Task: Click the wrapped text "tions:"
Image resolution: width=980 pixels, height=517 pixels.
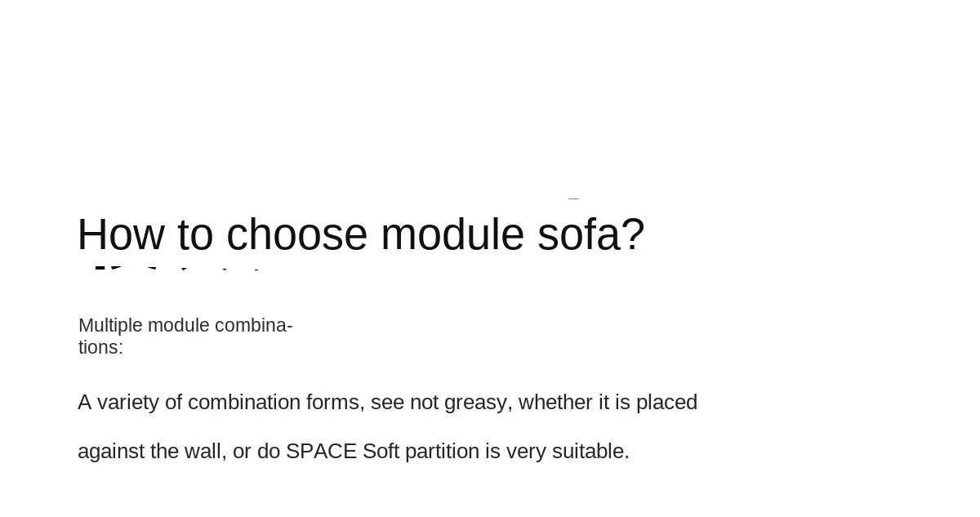Action: coord(100,348)
